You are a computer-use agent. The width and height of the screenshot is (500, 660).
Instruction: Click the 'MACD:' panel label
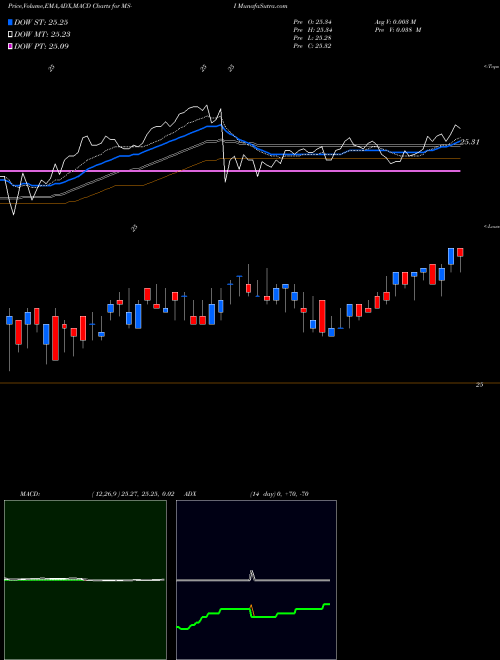(30, 494)
